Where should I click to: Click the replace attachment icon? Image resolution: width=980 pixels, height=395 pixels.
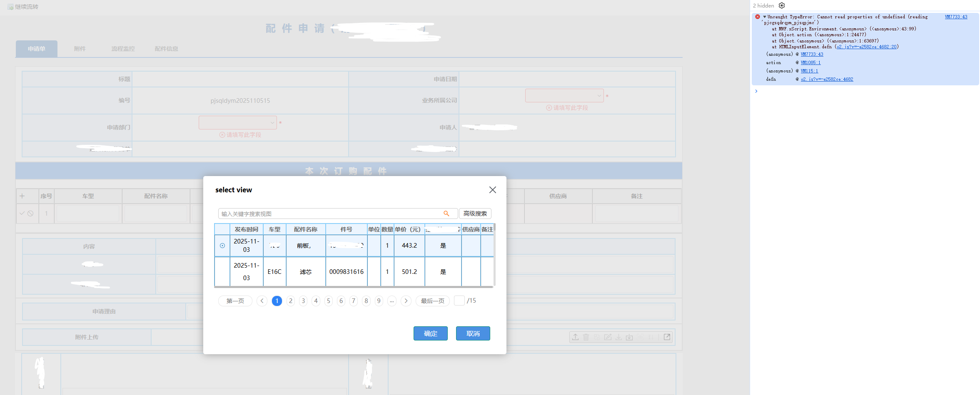coord(597,337)
